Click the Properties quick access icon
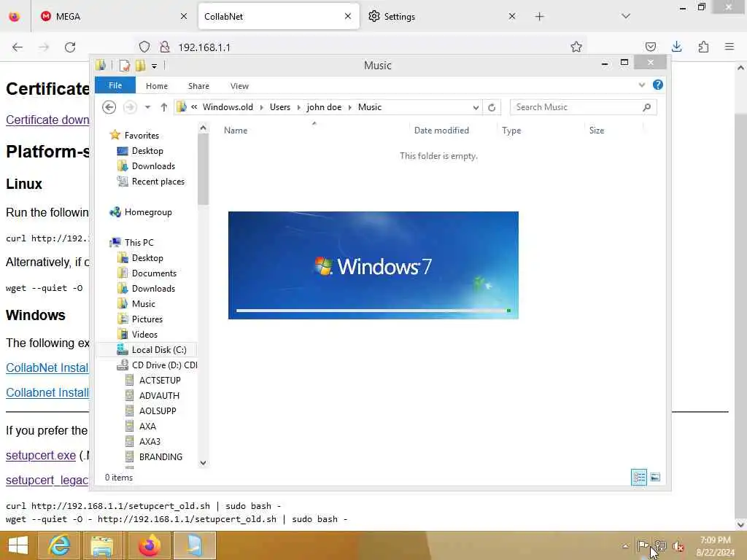The image size is (747, 560). [125, 65]
